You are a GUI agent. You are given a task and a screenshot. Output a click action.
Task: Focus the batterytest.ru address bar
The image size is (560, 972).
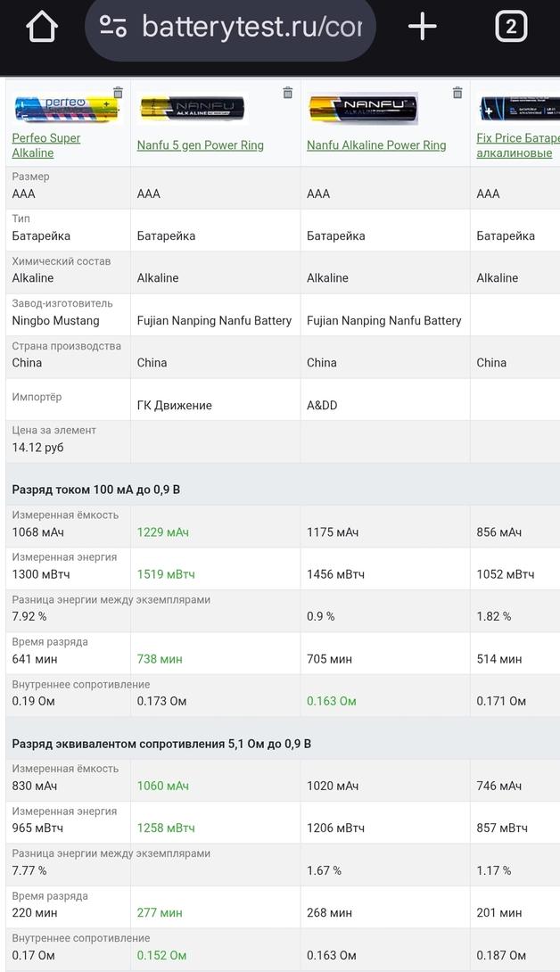[250, 27]
